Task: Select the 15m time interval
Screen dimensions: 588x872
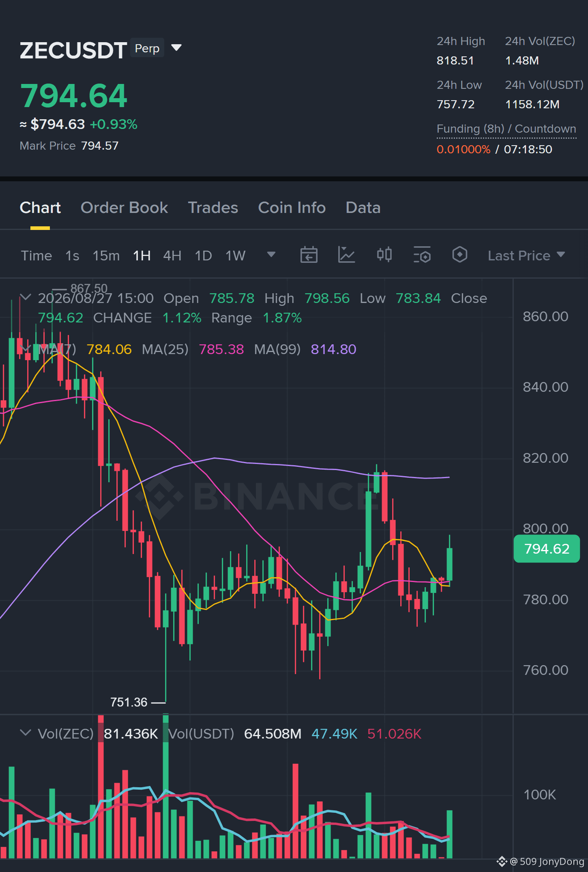Action: (x=106, y=256)
